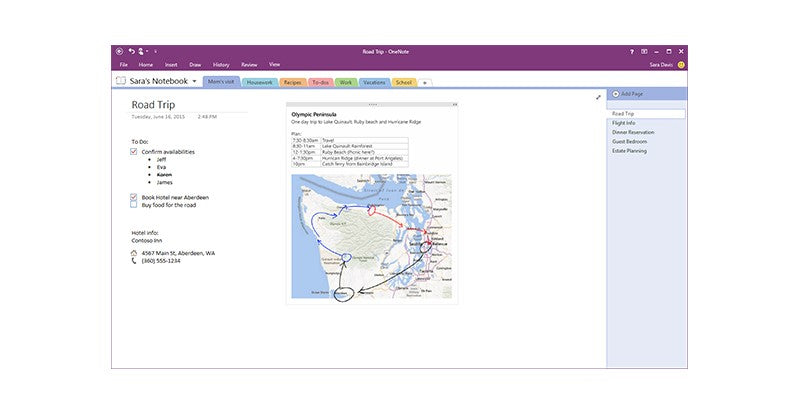The height and width of the screenshot is (399, 799).
Task: Click the Help question mark icon
Action: (632, 51)
